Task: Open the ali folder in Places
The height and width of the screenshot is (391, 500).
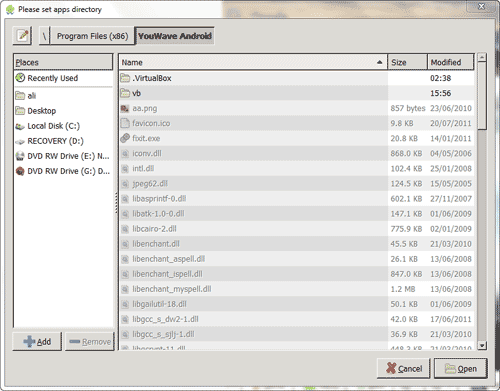Action: 63,96
